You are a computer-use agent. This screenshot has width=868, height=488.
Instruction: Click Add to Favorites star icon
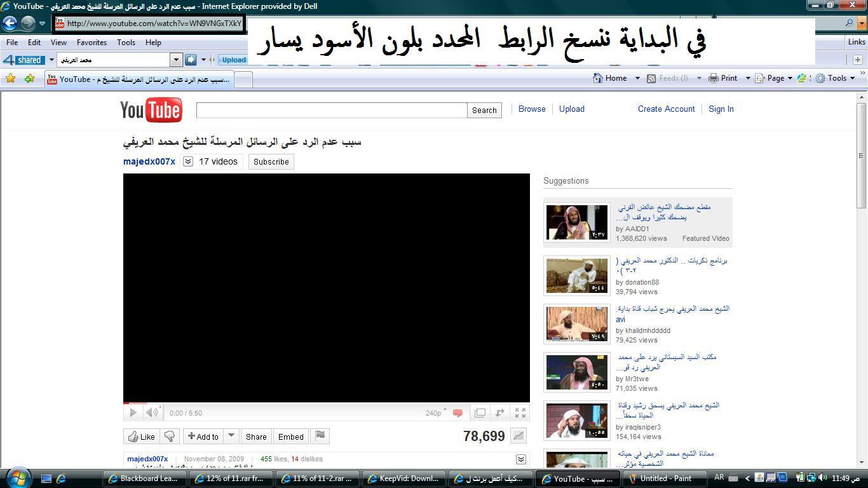pos(29,79)
